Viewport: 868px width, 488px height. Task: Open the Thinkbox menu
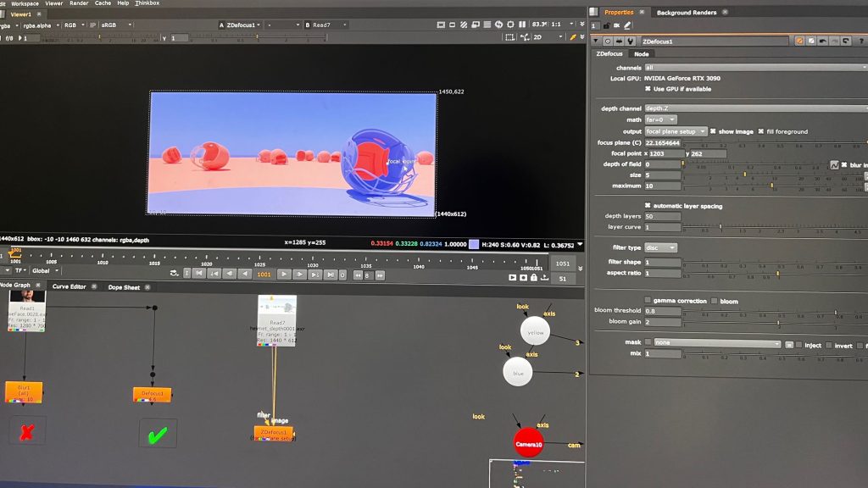(x=147, y=3)
